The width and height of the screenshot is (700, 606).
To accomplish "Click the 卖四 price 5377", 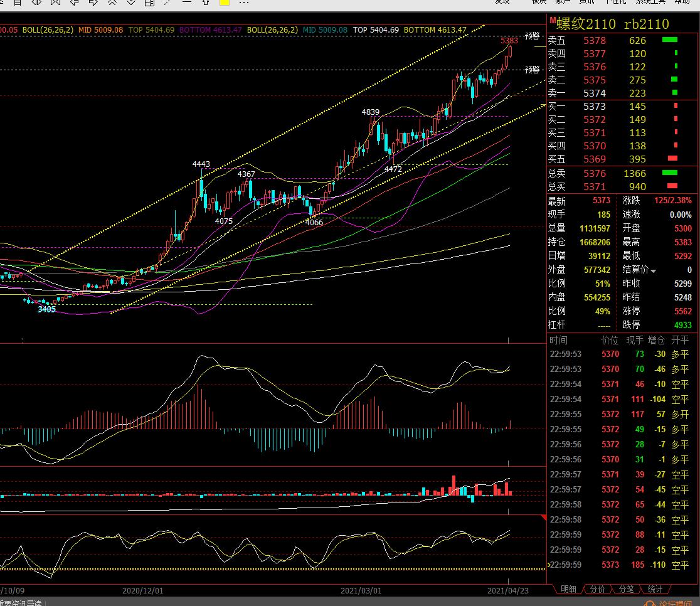I will click(595, 53).
